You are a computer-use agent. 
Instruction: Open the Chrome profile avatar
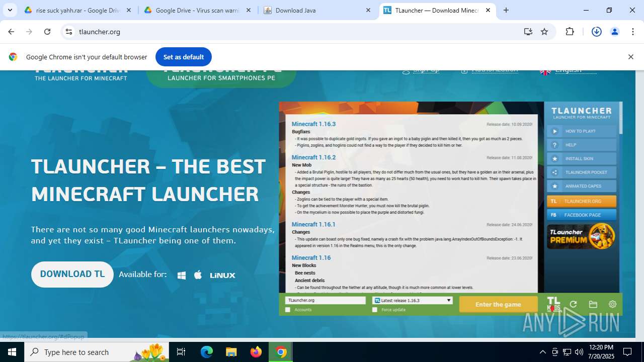coord(615,32)
